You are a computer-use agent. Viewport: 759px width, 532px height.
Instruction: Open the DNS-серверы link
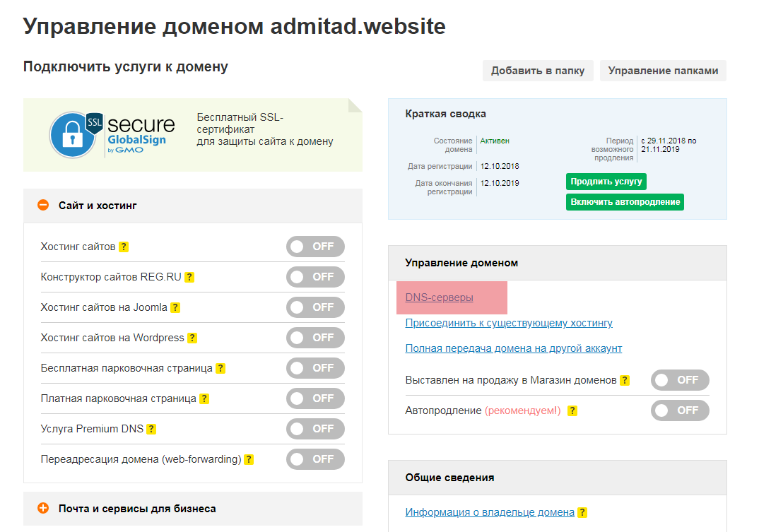[x=439, y=297]
